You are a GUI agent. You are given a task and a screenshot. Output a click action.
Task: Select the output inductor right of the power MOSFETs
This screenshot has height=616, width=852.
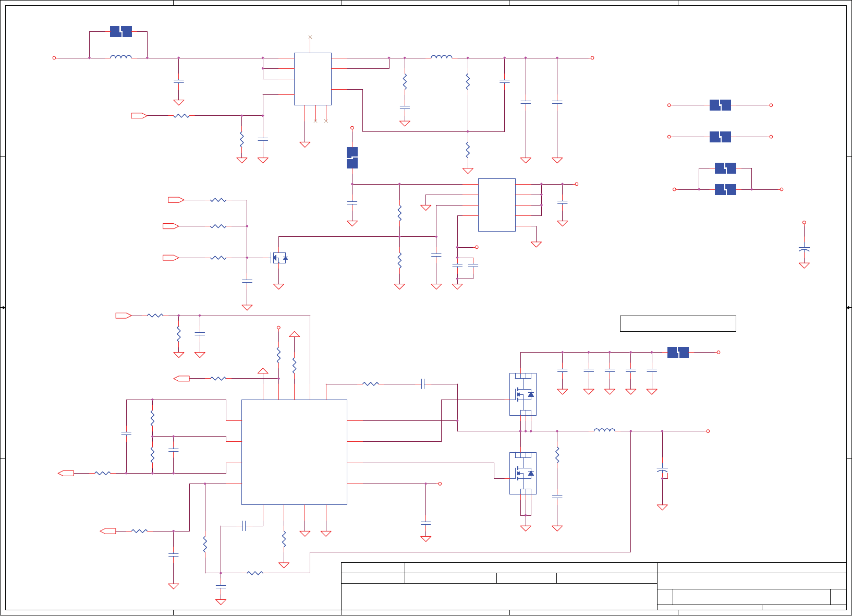[x=604, y=430]
